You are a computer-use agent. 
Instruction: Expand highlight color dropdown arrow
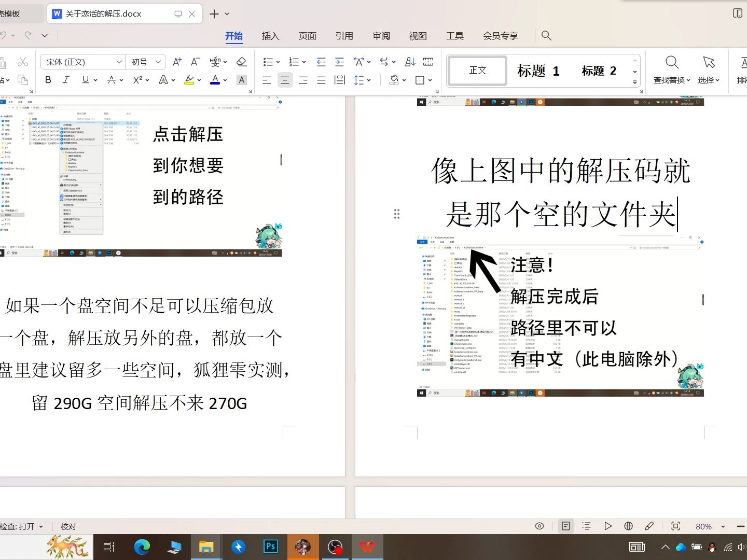tap(199, 80)
